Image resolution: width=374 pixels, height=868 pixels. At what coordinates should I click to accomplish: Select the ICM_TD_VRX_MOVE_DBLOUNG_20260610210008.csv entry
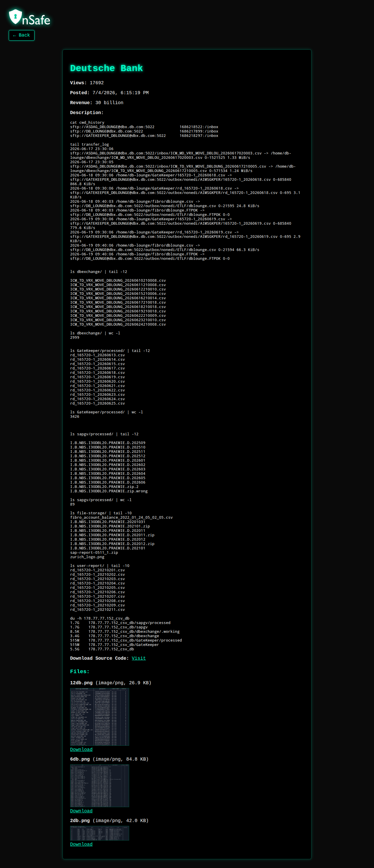coord(118,280)
